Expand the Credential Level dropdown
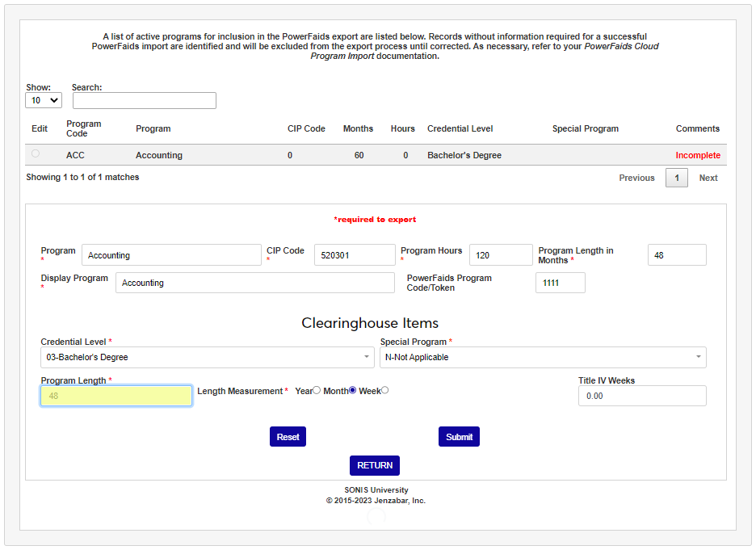 point(208,357)
